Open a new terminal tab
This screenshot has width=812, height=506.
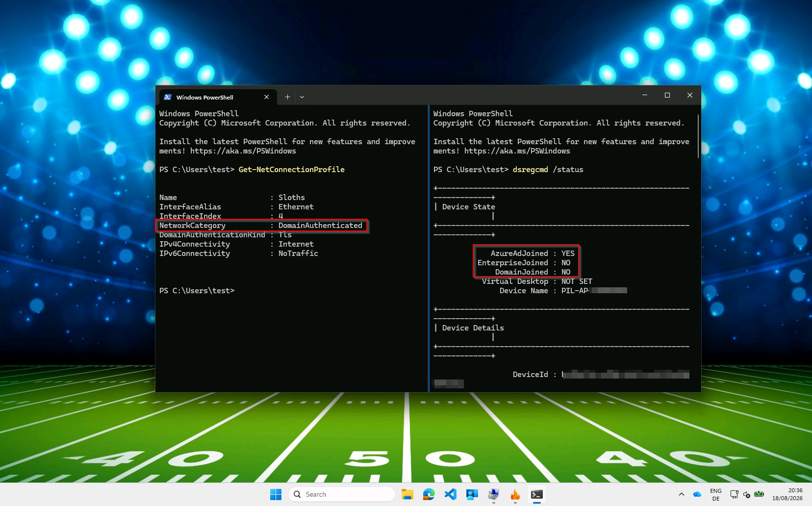[287, 97]
